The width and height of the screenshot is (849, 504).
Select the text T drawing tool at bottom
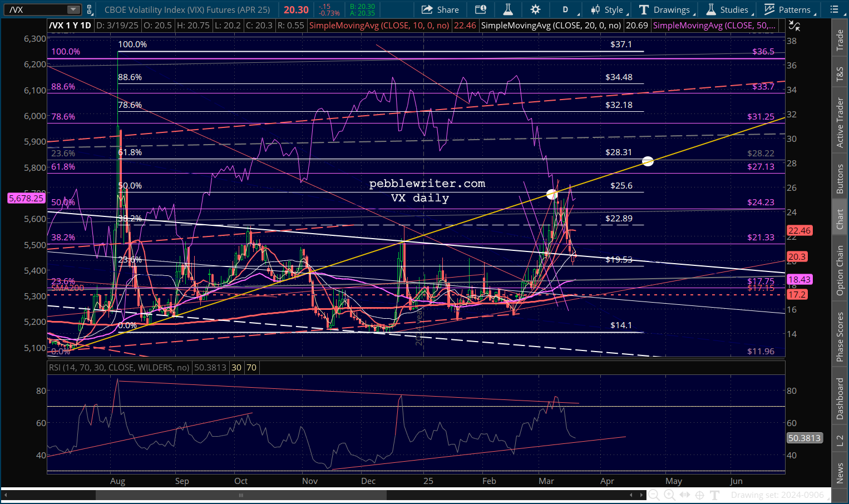point(715,495)
